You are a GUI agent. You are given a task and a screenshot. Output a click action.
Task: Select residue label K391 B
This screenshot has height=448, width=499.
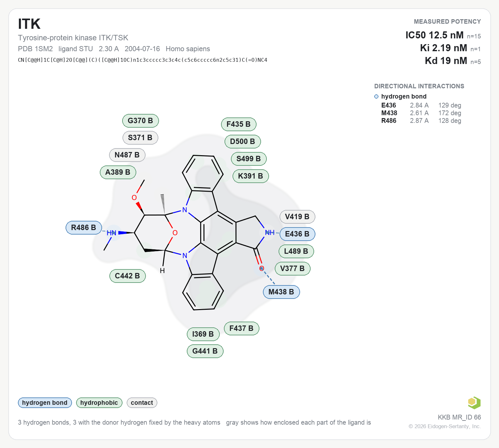pos(250,176)
